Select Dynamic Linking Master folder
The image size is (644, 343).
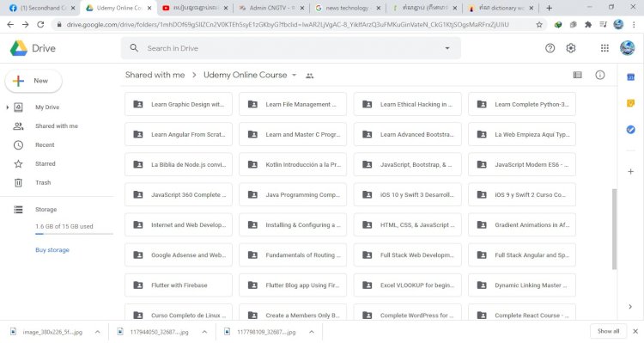tap(522, 285)
